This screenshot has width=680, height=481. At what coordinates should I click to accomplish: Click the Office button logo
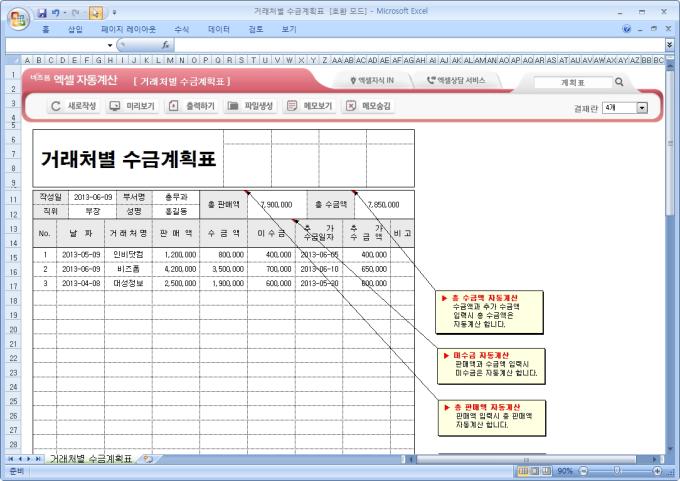(x=18, y=17)
